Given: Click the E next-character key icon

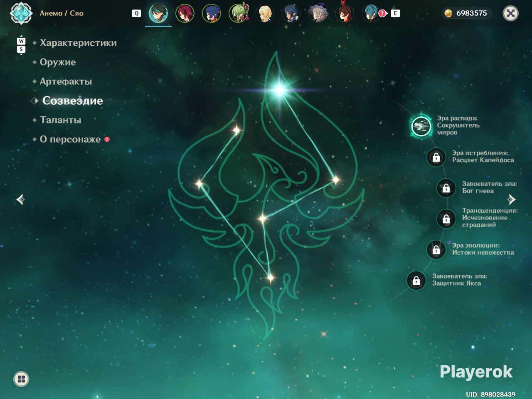Looking at the screenshot, I should point(395,13).
